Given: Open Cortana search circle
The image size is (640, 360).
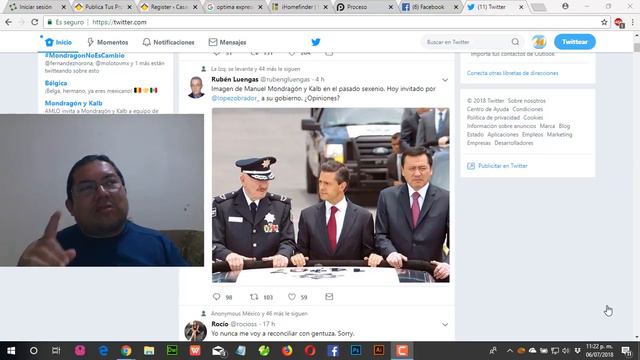Looking at the screenshot, I should click(33, 351).
